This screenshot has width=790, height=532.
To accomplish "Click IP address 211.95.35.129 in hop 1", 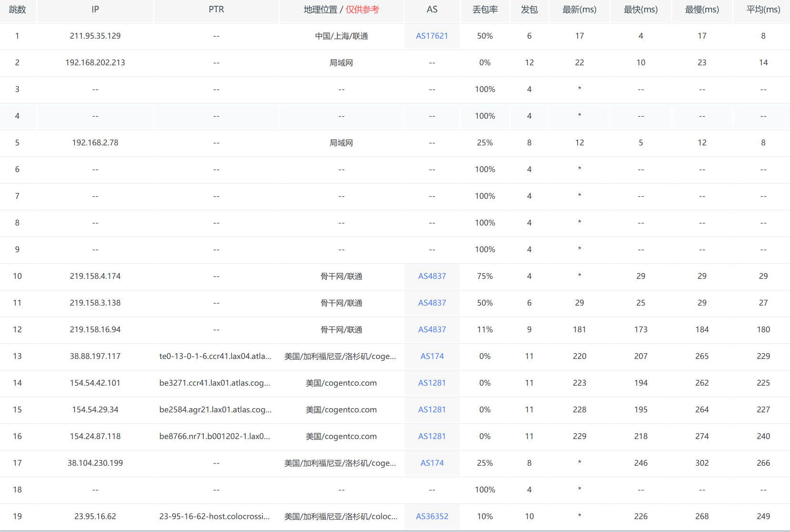I will [x=94, y=36].
